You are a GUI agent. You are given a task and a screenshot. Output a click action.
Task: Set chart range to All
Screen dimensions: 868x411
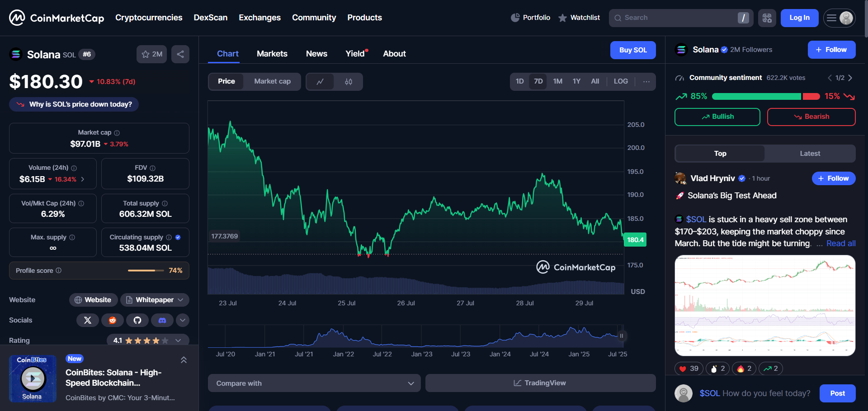click(595, 82)
